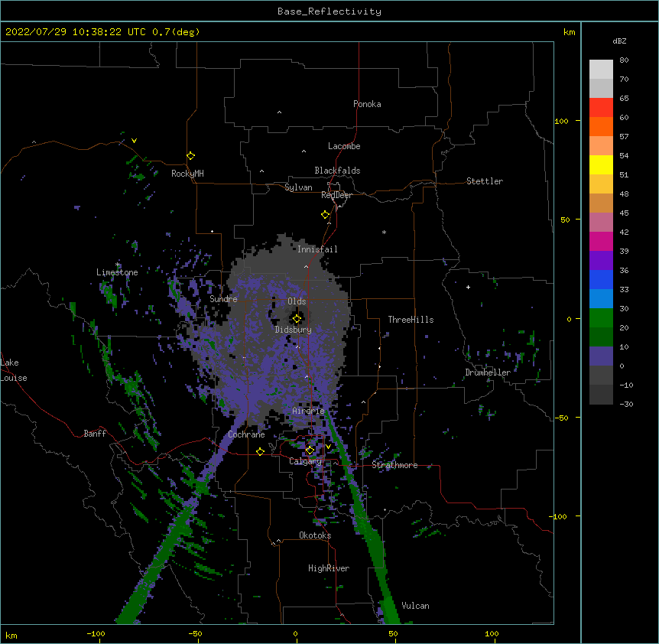Click the Blackfalds city label

(337, 171)
